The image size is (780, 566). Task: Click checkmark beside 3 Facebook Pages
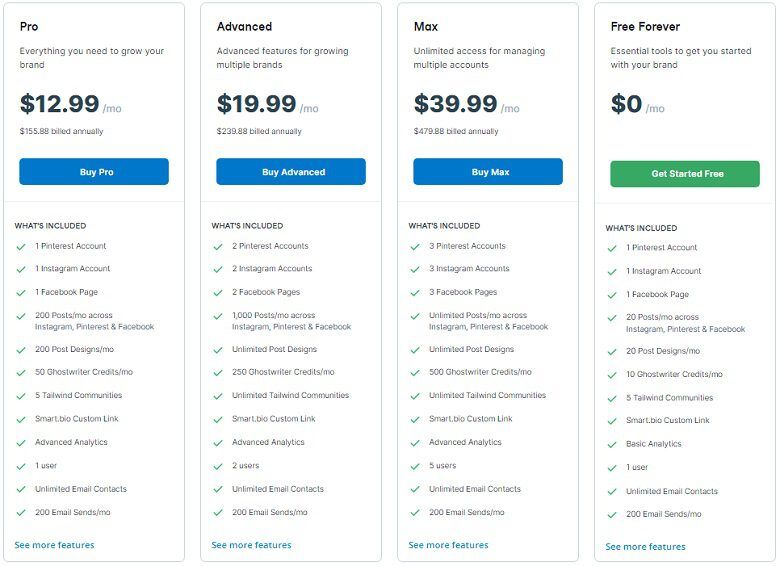click(x=415, y=292)
